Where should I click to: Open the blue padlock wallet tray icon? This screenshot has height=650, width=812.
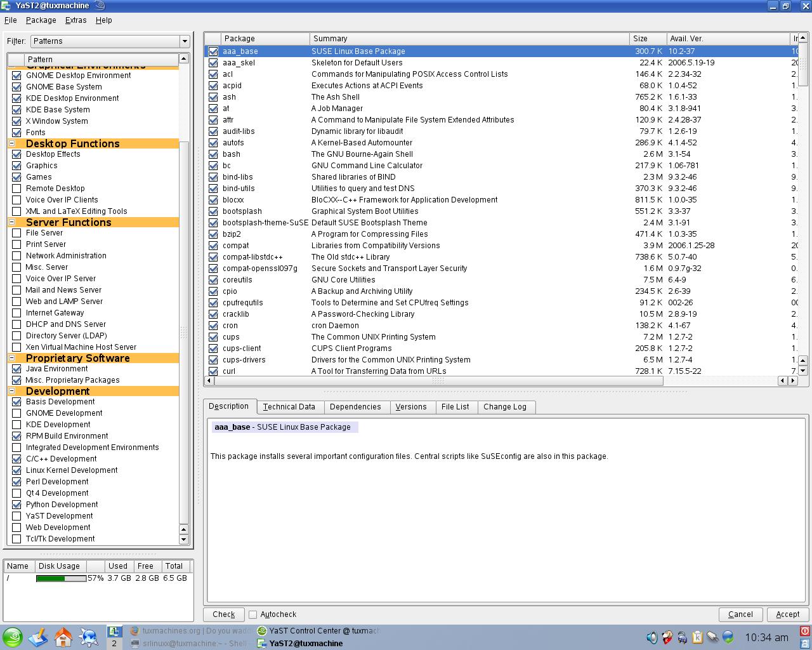(683, 637)
